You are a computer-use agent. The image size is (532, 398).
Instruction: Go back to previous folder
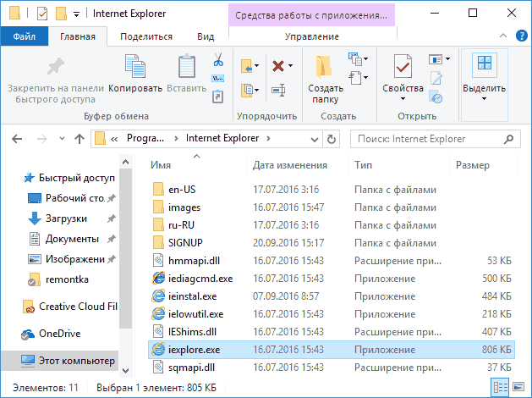point(17,139)
